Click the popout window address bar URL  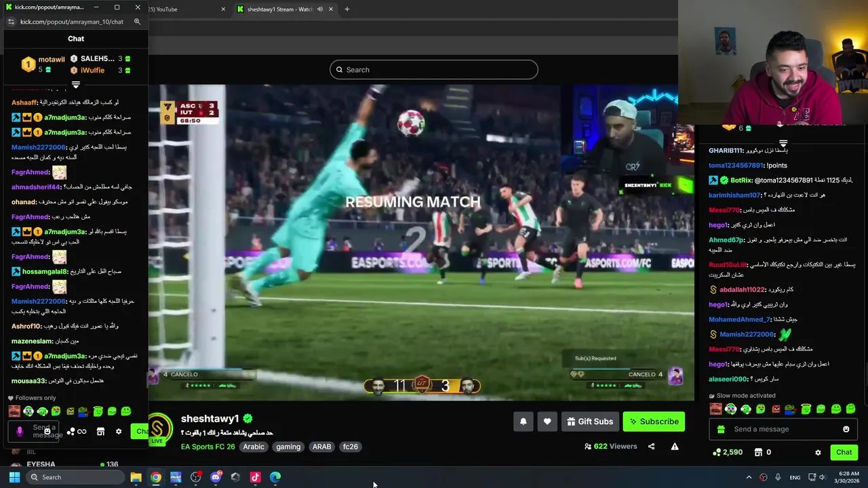(72, 22)
